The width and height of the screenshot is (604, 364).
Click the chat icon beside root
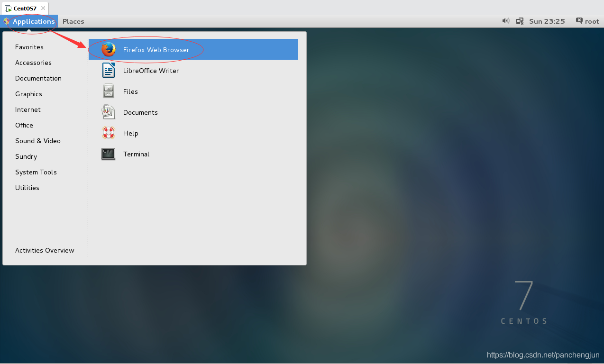click(x=579, y=21)
